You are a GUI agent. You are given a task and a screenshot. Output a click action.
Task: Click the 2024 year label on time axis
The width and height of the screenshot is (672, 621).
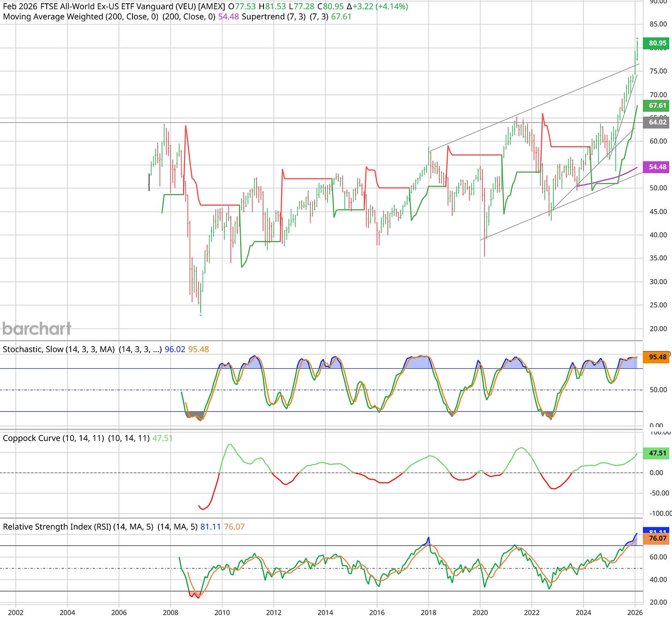(584, 612)
